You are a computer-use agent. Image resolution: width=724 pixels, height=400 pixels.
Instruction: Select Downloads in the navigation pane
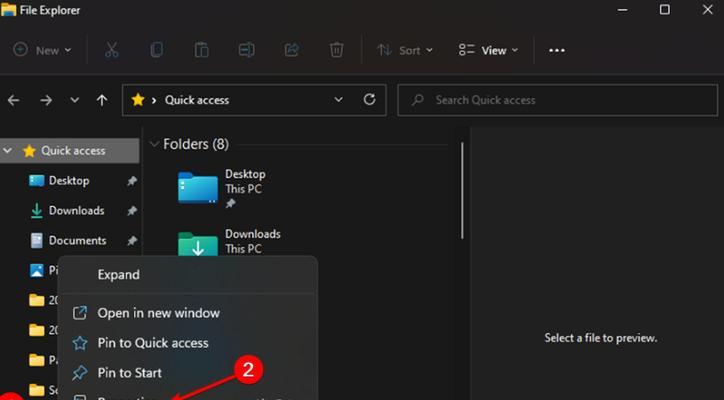pos(77,211)
